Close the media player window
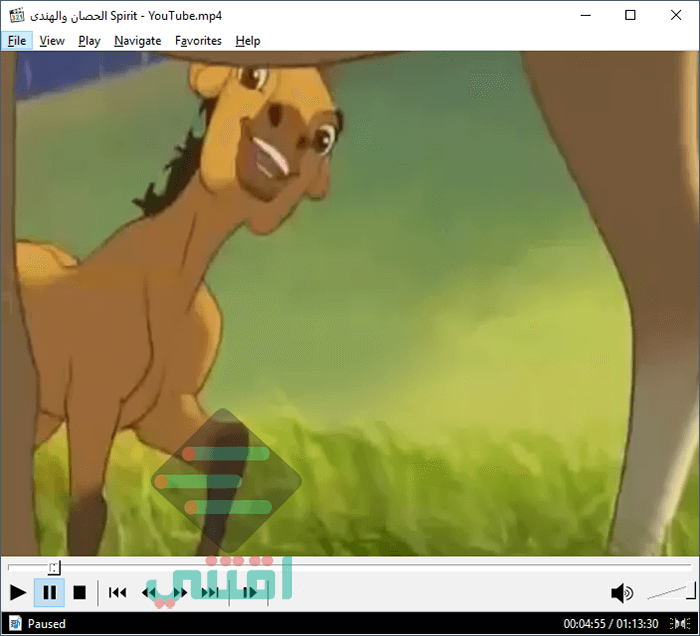Screen dimensions: 700x636 point(676,16)
